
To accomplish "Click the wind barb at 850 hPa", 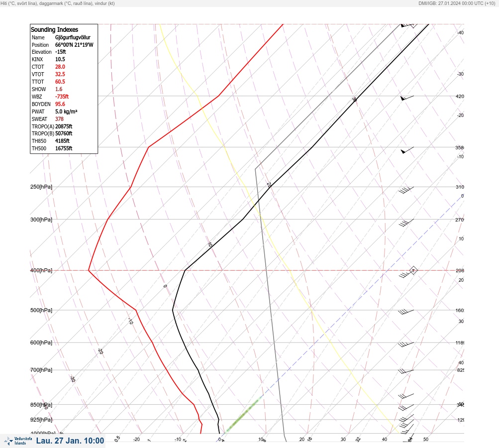I will 406,407.
